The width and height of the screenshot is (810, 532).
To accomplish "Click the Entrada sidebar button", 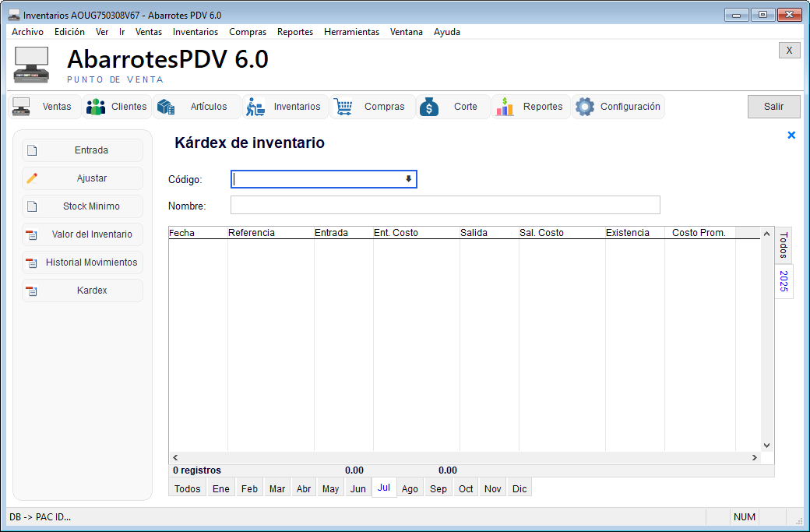I will (83, 150).
